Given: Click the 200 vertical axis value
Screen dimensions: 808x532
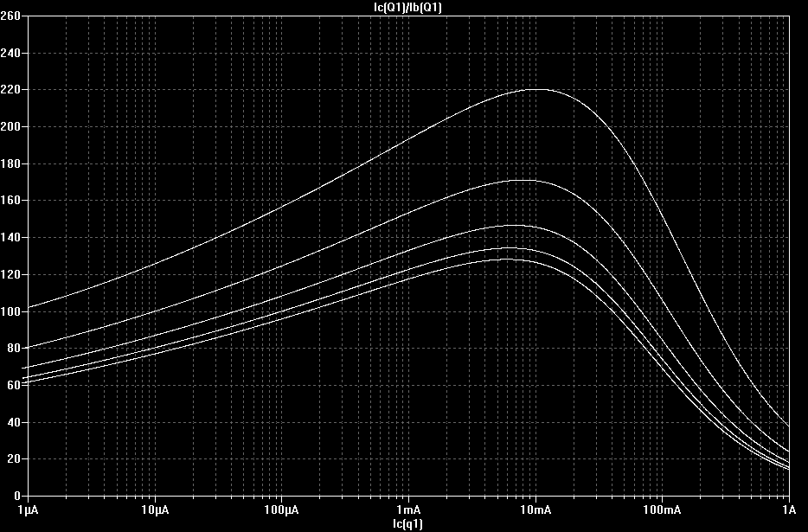Looking at the screenshot, I should coord(10,127).
